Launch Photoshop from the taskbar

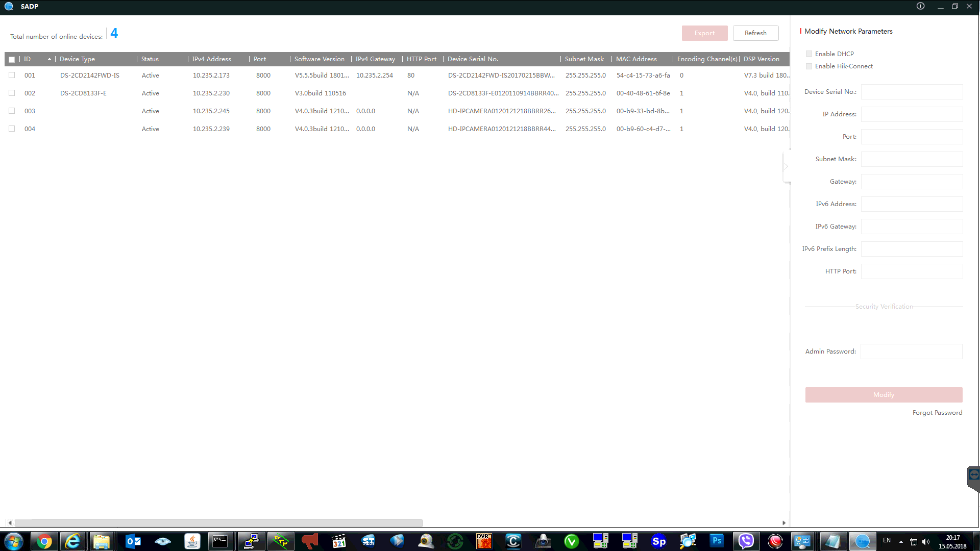point(717,541)
